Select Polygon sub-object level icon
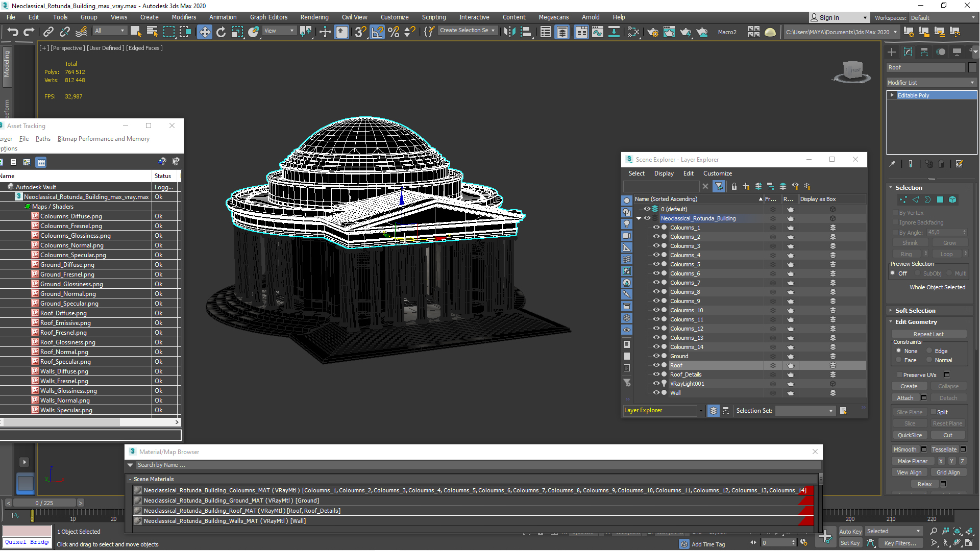 (940, 199)
